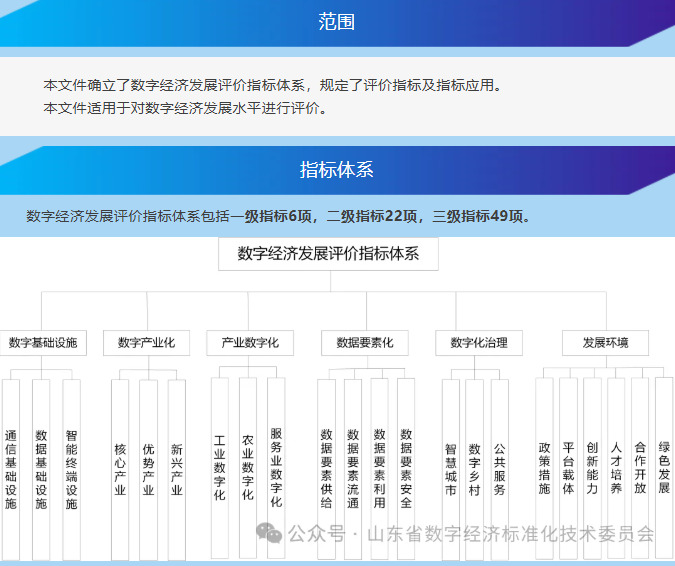This screenshot has height=566, width=675.
Task: Expand the 数字产业化 node
Action: tap(146, 343)
